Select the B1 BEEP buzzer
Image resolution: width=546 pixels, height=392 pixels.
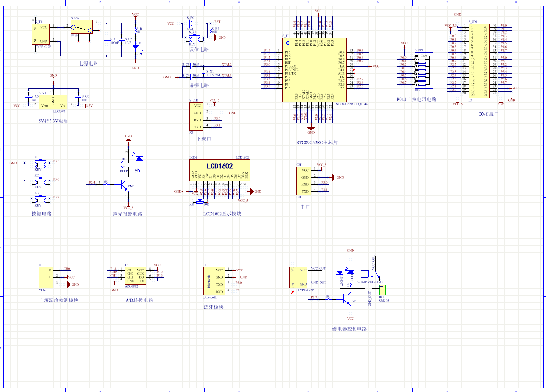(x=124, y=165)
